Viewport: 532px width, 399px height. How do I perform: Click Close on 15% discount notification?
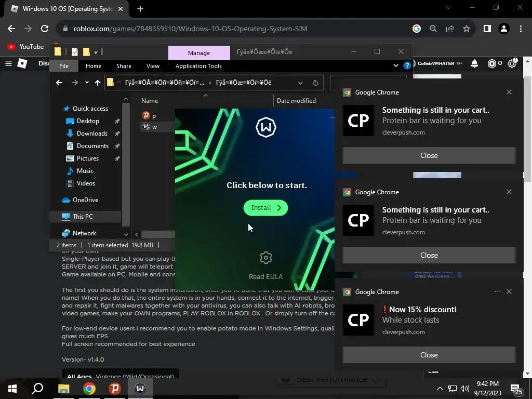429,355
